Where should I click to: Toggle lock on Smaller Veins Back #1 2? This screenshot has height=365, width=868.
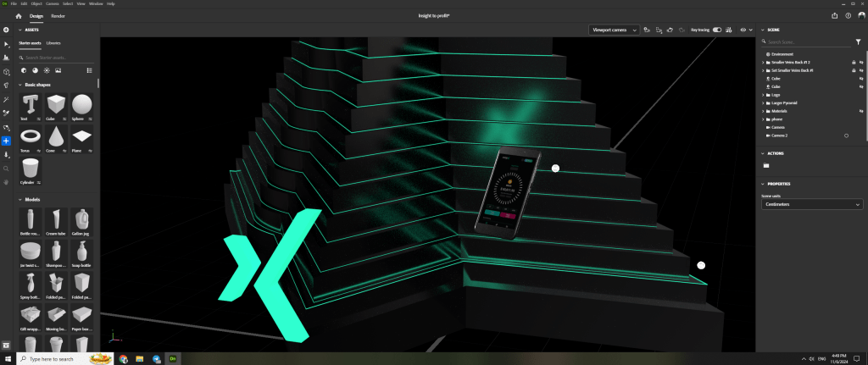pyautogui.click(x=852, y=62)
